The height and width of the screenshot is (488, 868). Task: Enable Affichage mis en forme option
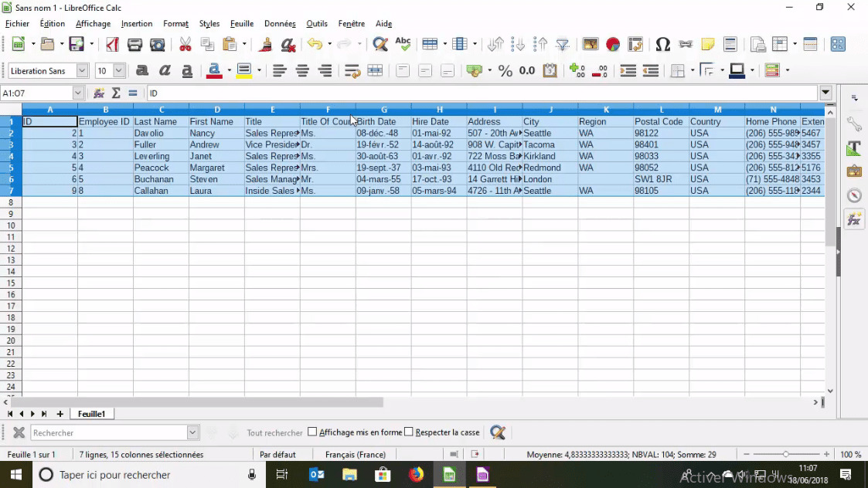[x=311, y=432]
